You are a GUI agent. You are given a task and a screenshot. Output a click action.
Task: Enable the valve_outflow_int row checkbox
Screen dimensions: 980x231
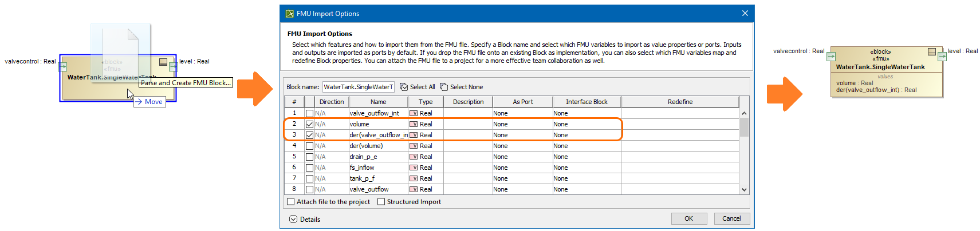[x=309, y=113]
